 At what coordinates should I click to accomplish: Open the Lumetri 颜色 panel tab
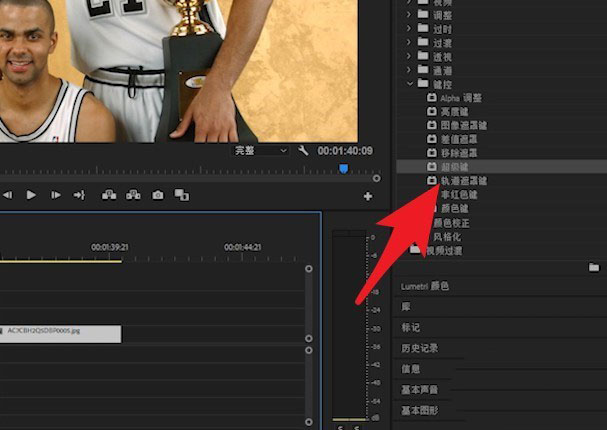click(x=425, y=286)
